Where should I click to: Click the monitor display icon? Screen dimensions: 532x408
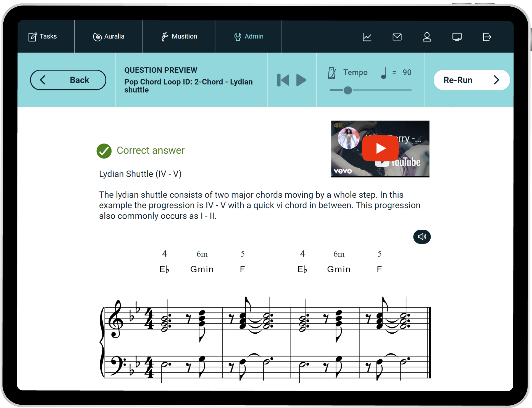tap(457, 37)
